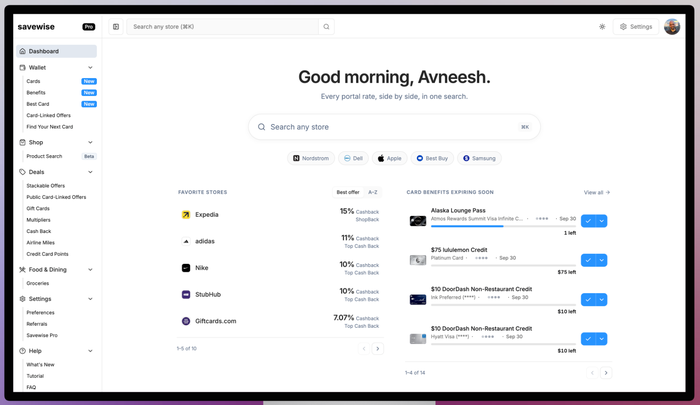This screenshot has width=700, height=405.
Task: Open Gift Cards in Deals
Action: 38,209
